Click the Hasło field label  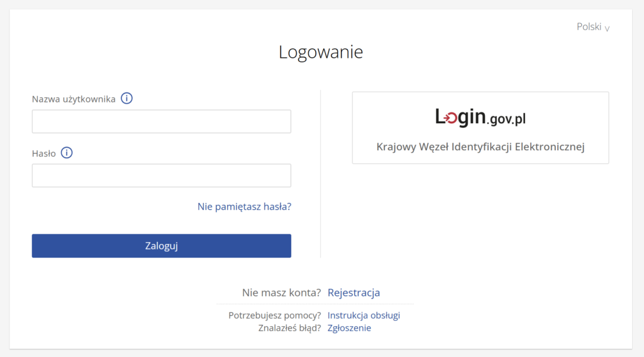pyautogui.click(x=44, y=153)
